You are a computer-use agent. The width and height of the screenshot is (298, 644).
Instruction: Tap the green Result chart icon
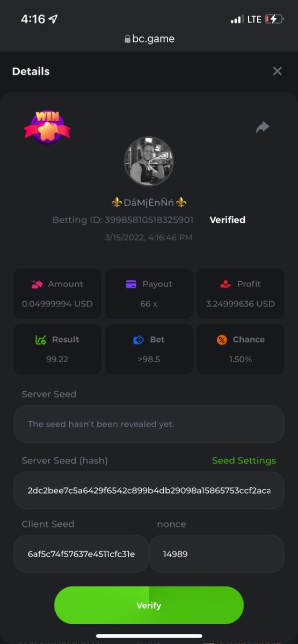pos(41,340)
